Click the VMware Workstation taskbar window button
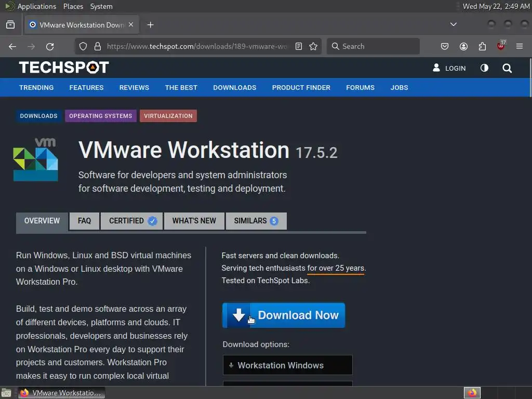This screenshot has height=399, width=532. [x=61, y=393]
